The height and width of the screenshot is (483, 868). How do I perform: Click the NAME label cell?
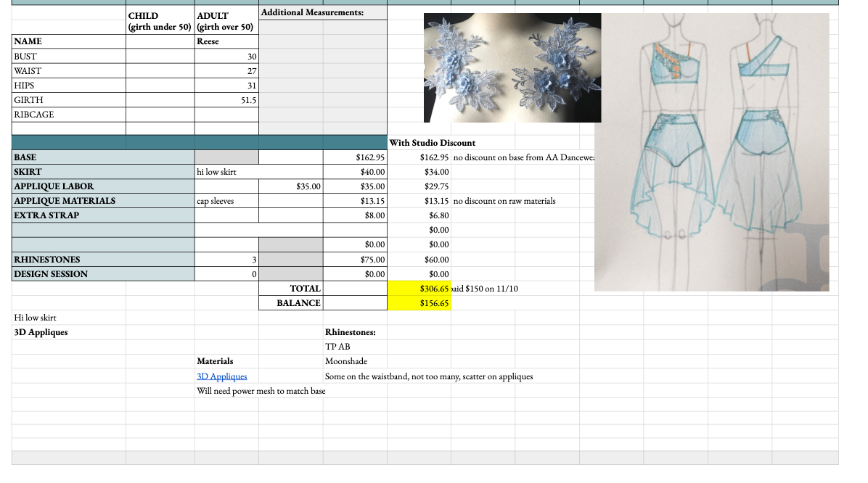coord(69,41)
